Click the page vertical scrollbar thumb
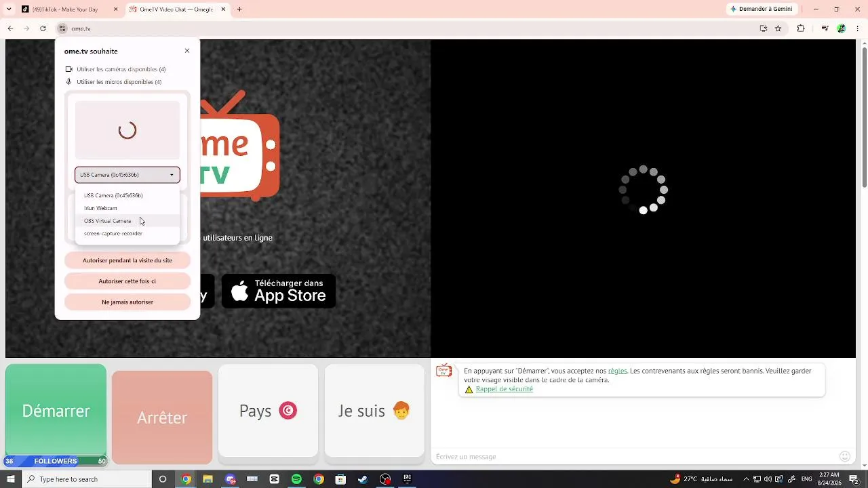This screenshot has height=488, width=868. [x=864, y=119]
